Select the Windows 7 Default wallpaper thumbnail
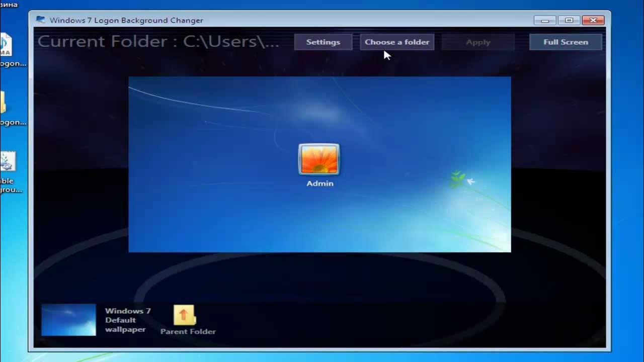Screen dimensions: 644x362 [68, 320]
